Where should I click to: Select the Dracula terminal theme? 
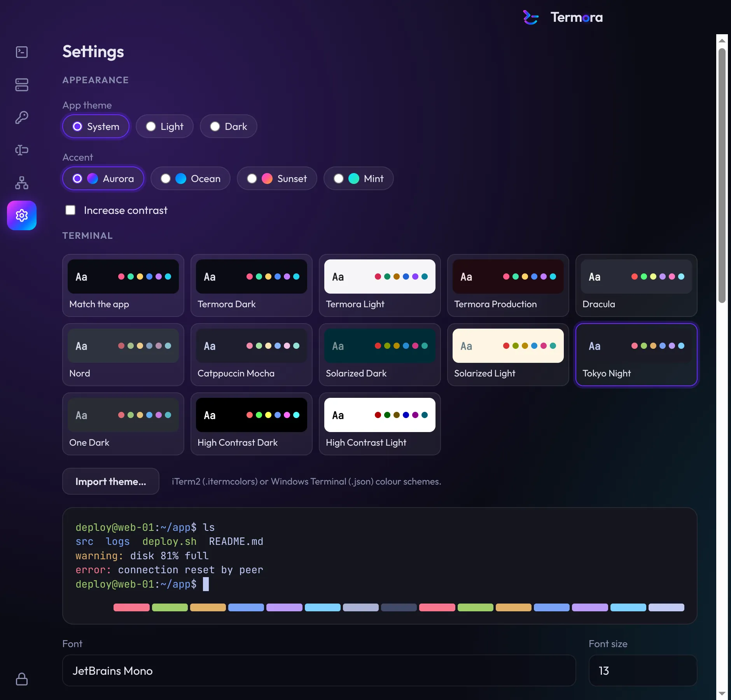637,285
